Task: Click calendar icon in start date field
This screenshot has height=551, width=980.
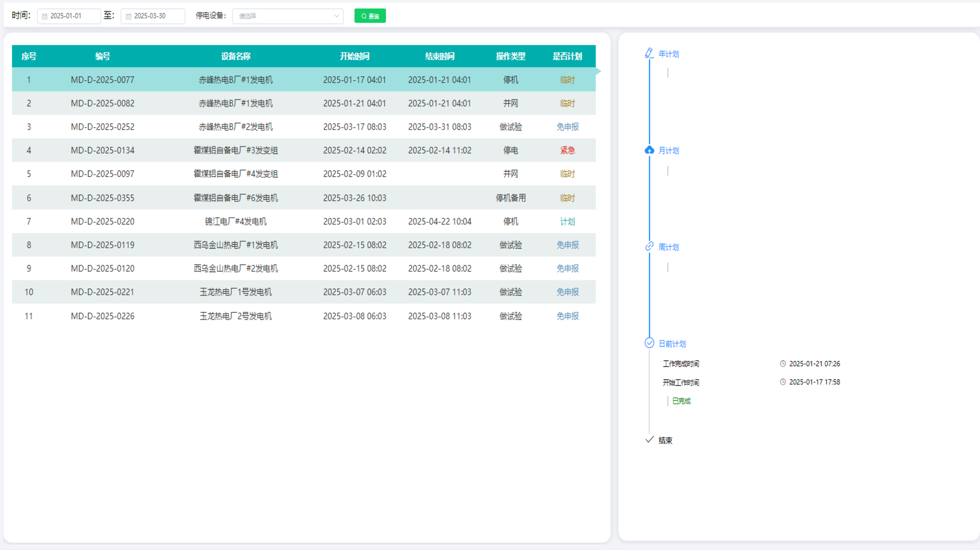Action: [x=44, y=16]
